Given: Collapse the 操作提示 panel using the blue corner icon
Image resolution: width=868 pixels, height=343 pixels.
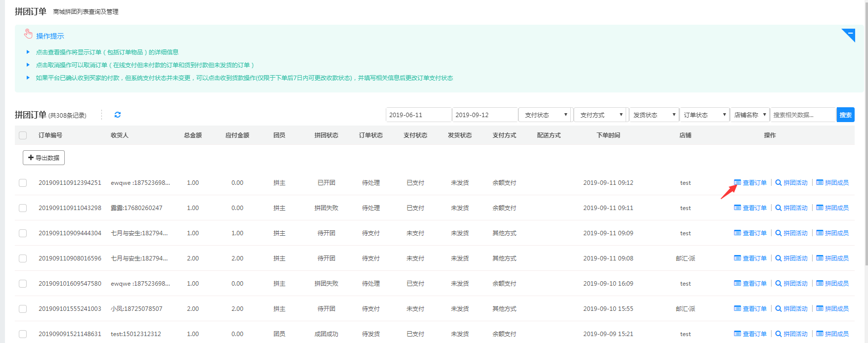Looking at the screenshot, I should [849, 35].
